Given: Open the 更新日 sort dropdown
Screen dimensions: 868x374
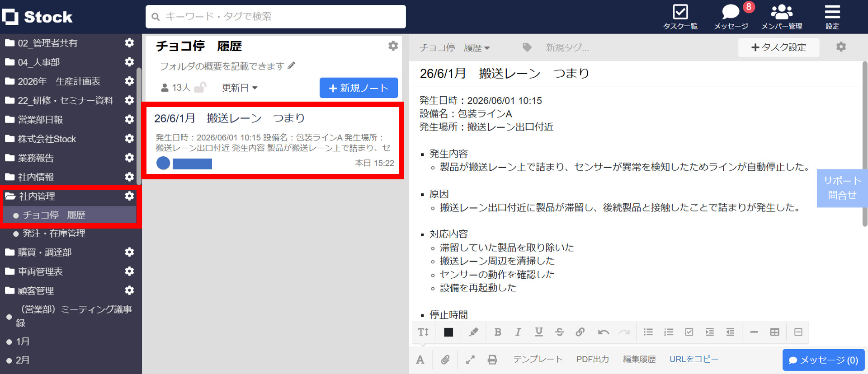Looking at the screenshot, I should [x=240, y=88].
